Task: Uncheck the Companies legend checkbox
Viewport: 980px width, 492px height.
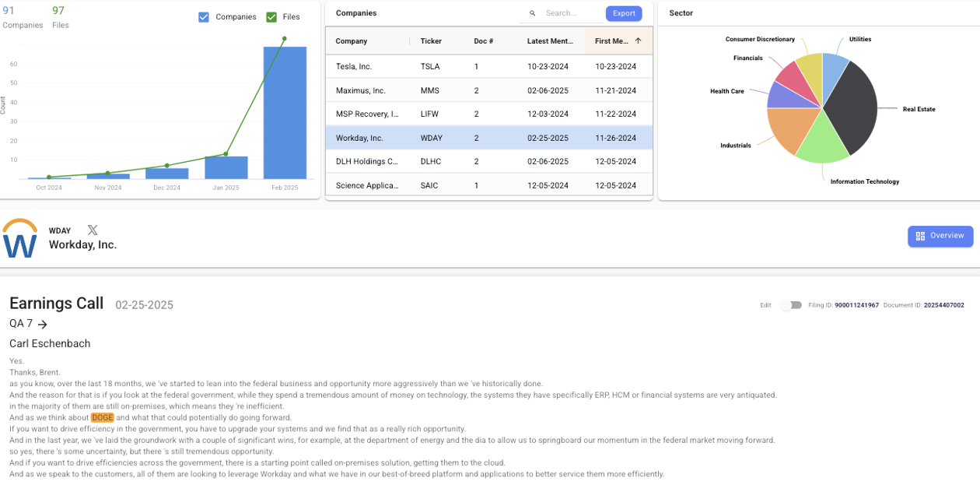Action: coord(204,17)
